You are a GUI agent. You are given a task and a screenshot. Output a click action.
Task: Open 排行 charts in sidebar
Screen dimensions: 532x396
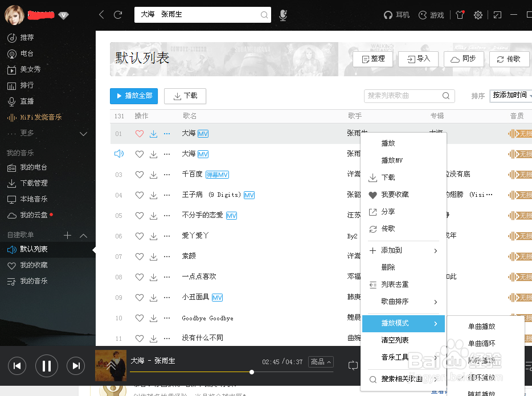tap(21, 85)
